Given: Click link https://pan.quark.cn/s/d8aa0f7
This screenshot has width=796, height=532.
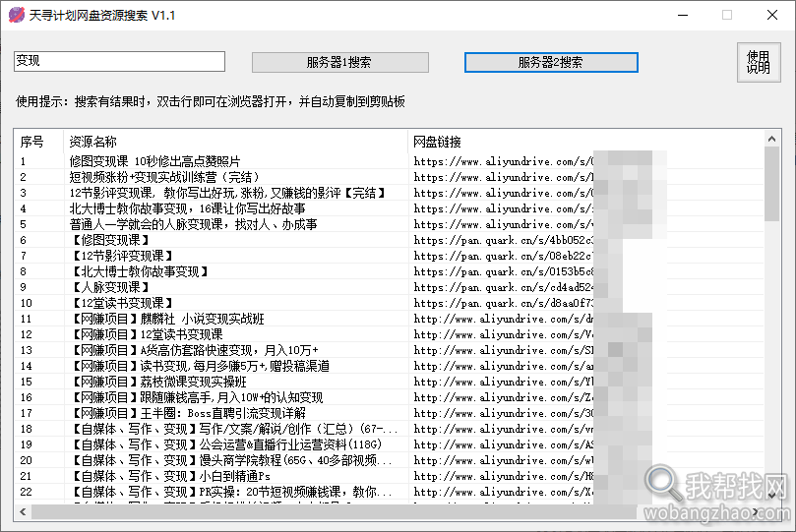Looking at the screenshot, I should pyautogui.click(x=503, y=303).
